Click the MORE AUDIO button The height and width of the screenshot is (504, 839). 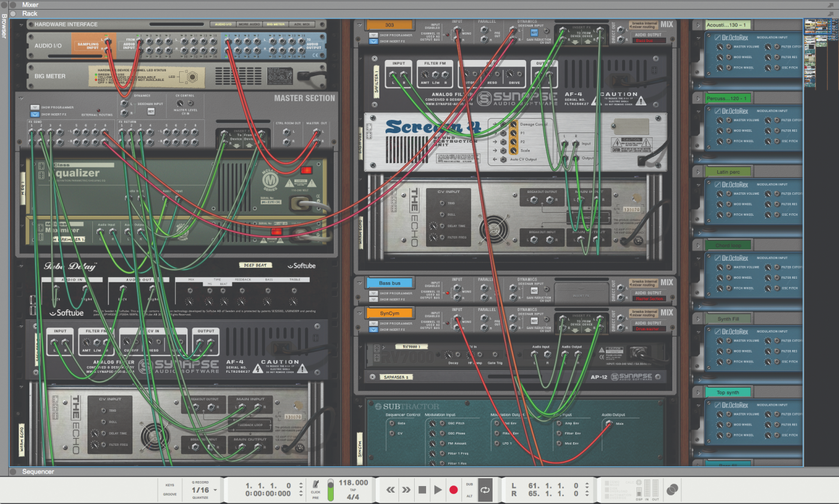[x=249, y=25]
